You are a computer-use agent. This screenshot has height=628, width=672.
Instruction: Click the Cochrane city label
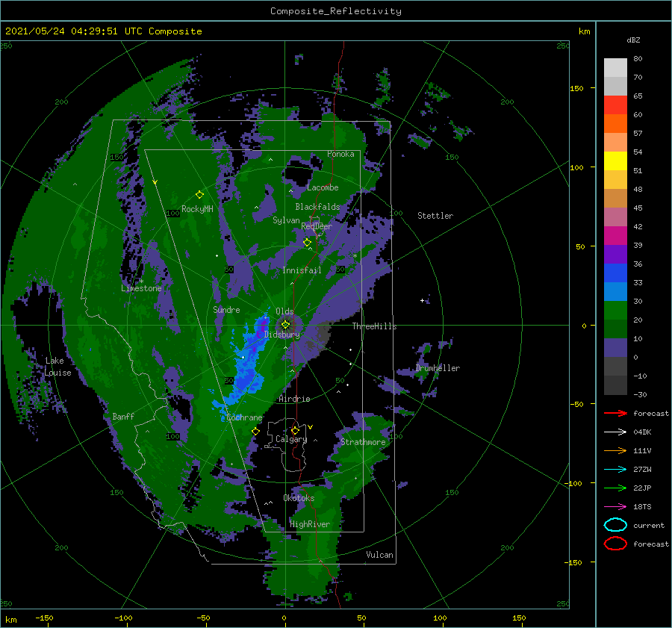[244, 417]
